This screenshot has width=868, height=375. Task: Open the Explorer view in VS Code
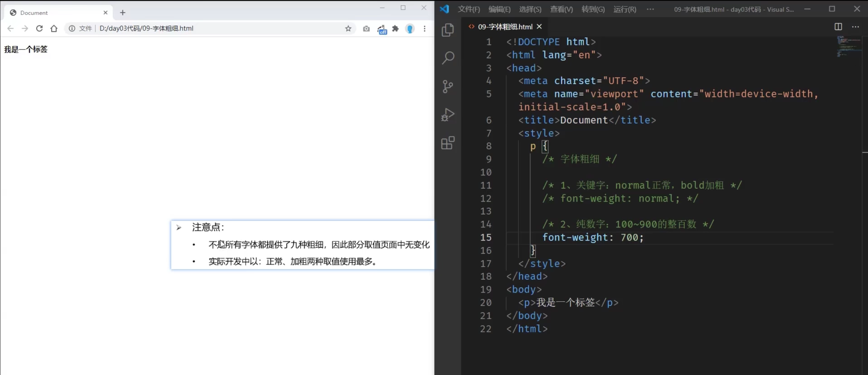[x=448, y=30]
